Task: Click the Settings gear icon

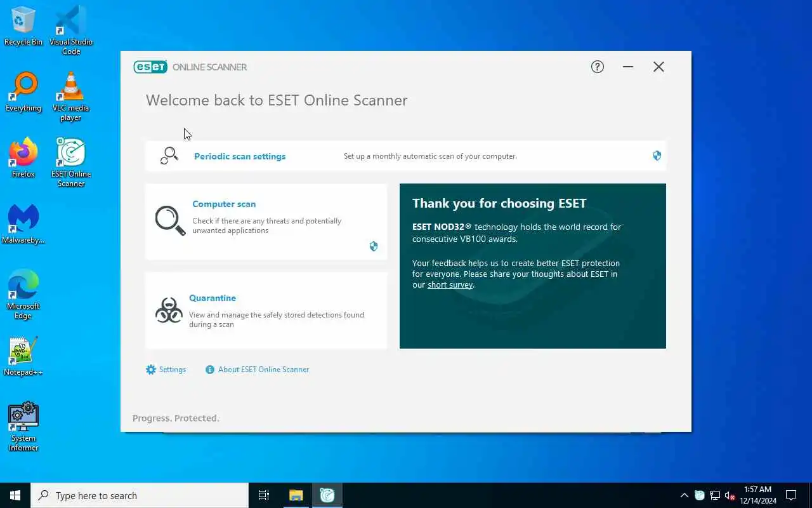Action: coord(151,370)
